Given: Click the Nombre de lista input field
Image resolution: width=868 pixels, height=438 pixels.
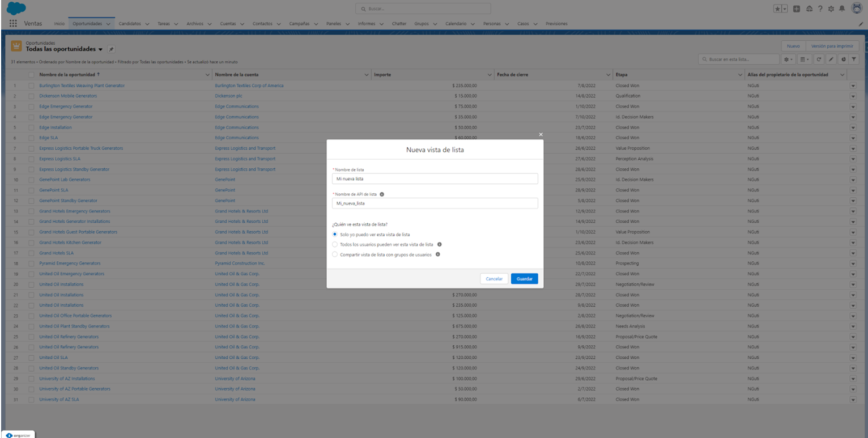Looking at the screenshot, I should tap(435, 179).
